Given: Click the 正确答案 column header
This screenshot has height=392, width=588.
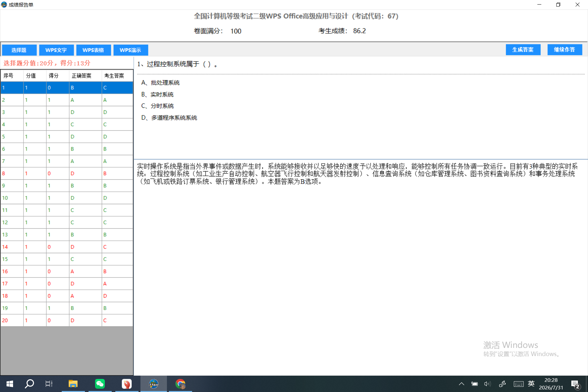Looking at the screenshot, I should 85,75.
